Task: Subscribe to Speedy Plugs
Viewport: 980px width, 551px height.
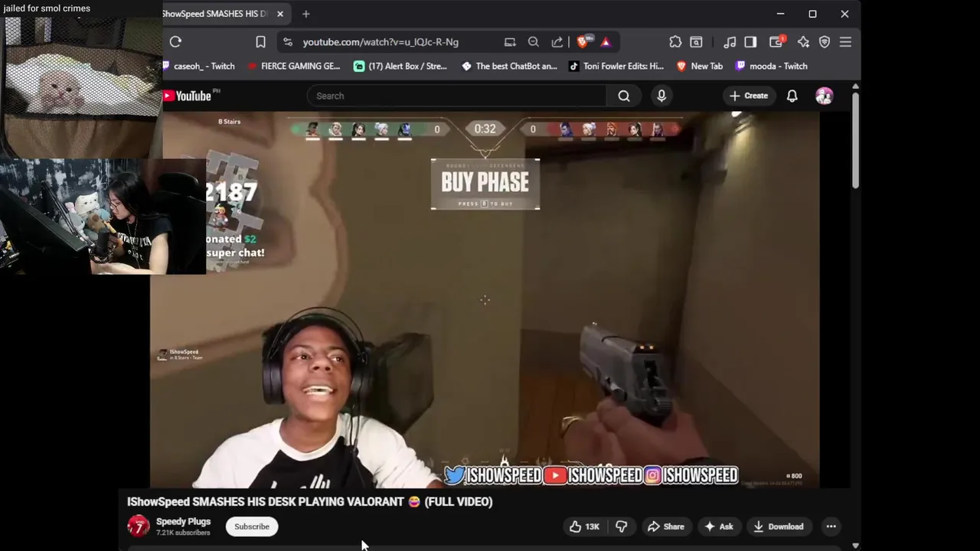Action: pos(252,527)
